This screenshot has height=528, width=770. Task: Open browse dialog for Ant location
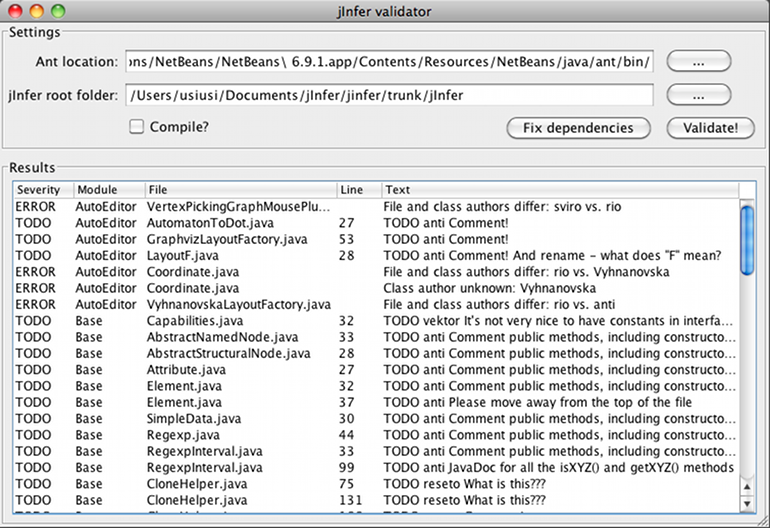tap(699, 62)
